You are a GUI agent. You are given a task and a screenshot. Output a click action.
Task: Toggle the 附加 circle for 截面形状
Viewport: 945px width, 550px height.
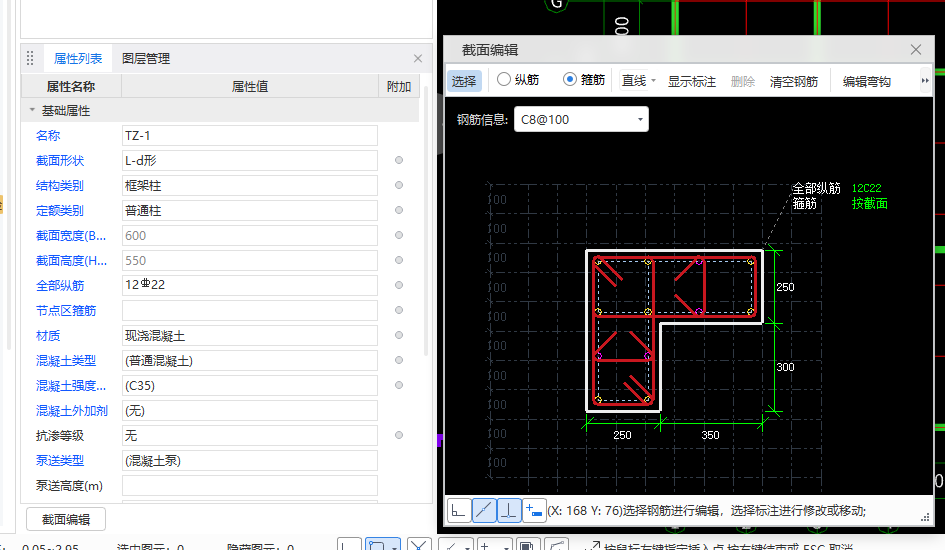(399, 160)
